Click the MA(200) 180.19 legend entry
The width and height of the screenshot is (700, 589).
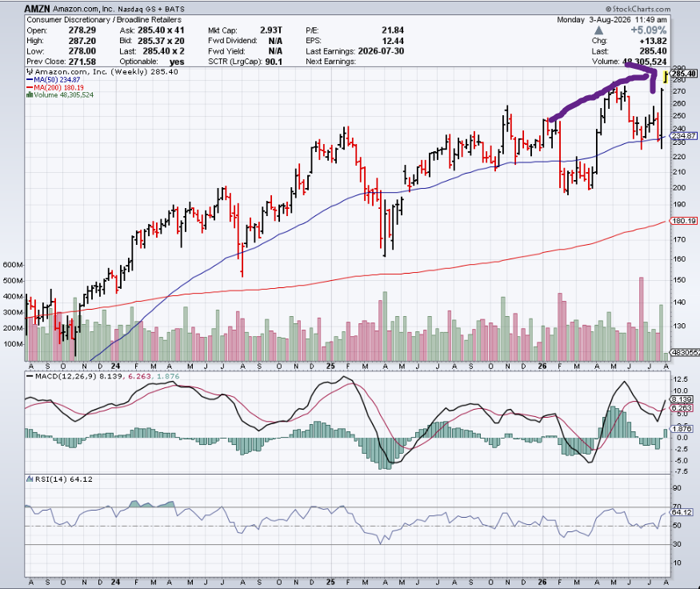point(59,87)
